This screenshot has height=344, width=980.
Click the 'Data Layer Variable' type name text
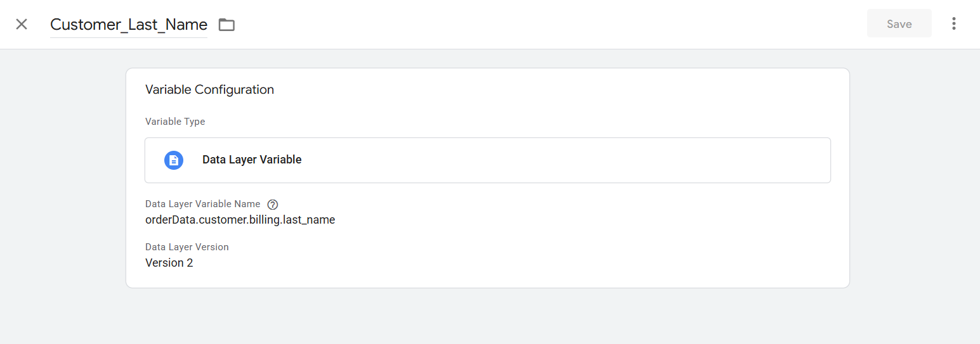click(252, 160)
